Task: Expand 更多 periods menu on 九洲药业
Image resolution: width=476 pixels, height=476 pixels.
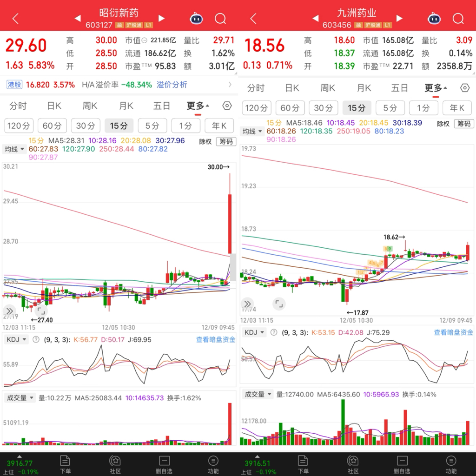Action: click(436, 88)
